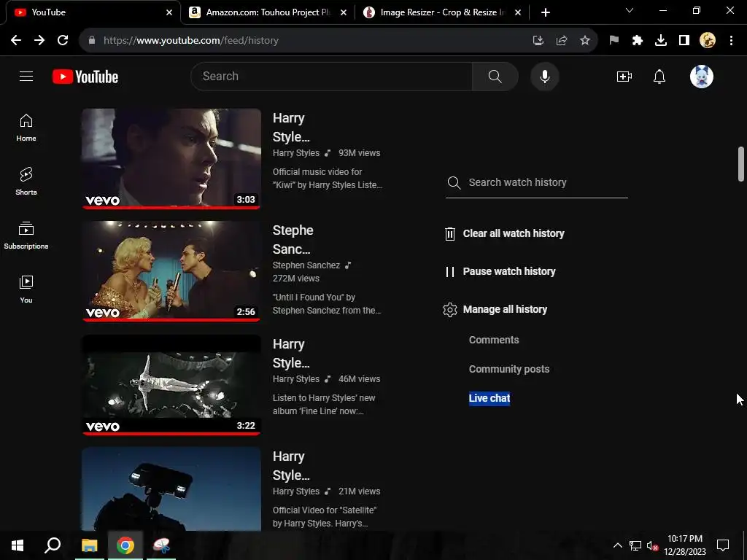
Task: Click the browser back arrow
Action: click(16, 41)
